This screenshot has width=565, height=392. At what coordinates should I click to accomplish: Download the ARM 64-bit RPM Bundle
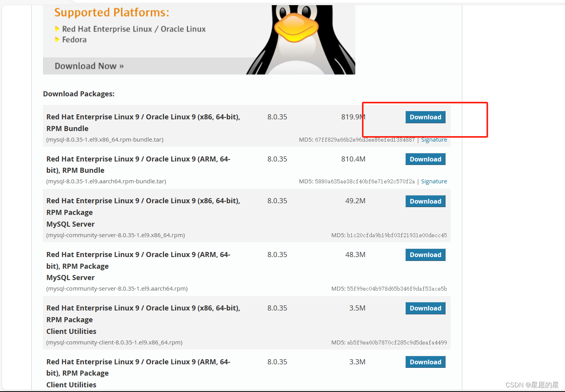coord(425,159)
